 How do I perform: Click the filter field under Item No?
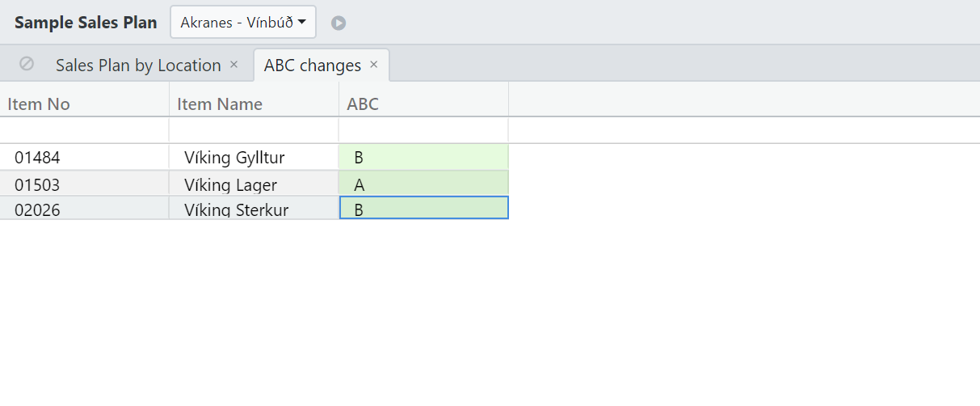(84, 130)
